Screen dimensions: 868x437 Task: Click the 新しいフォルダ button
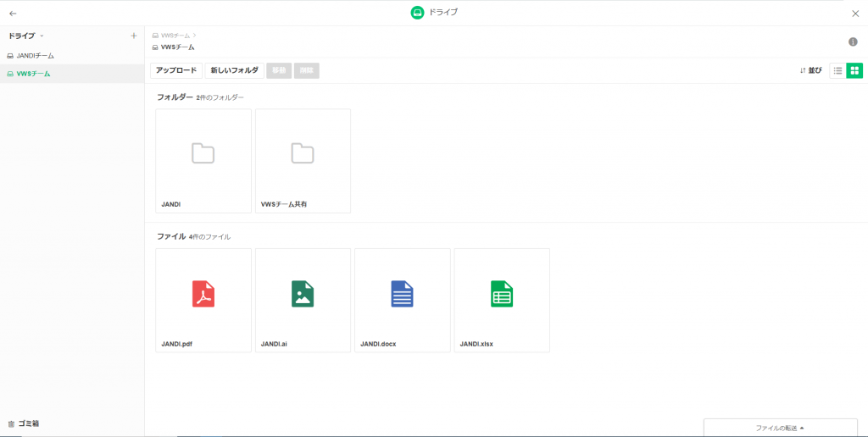coord(235,71)
